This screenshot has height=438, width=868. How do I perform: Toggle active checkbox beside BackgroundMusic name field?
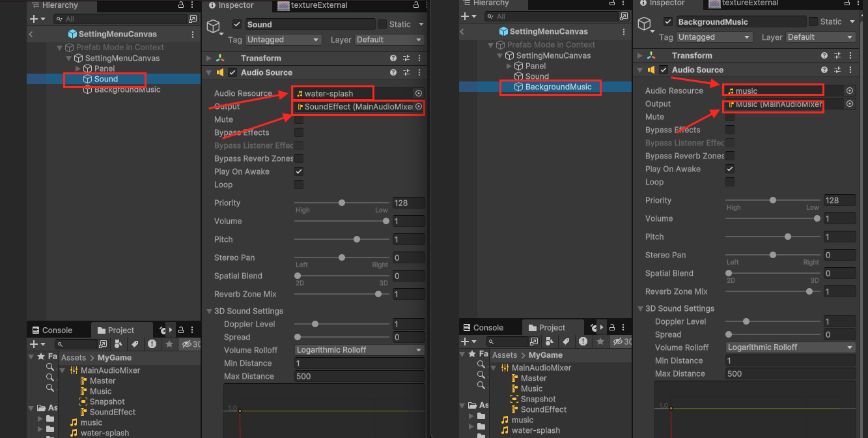pyautogui.click(x=668, y=22)
